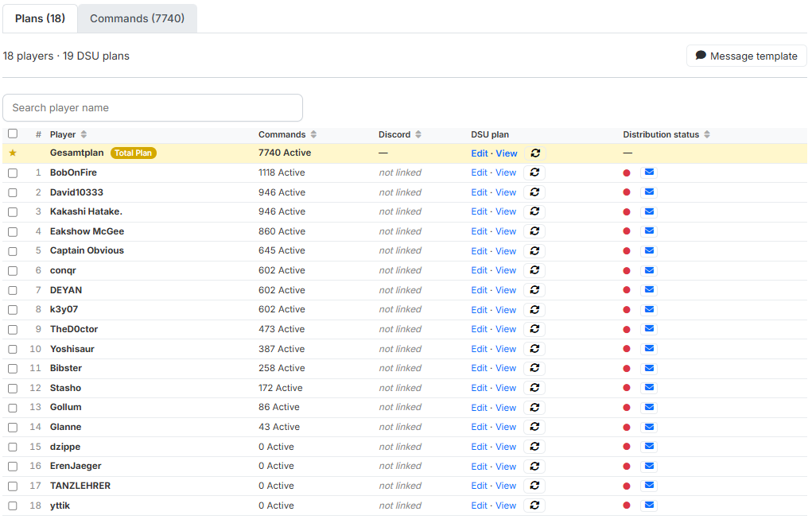Send message to Gollum
This screenshot has width=812, height=523.
click(x=649, y=407)
